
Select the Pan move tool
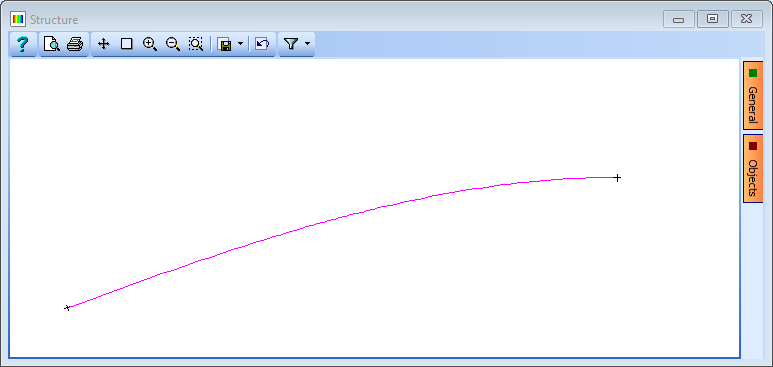click(x=103, y=44)
